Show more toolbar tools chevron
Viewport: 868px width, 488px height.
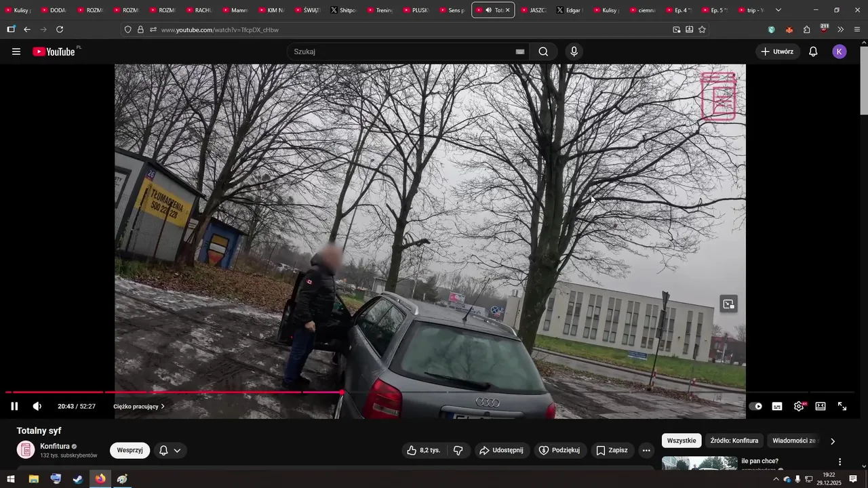[841, 30]
